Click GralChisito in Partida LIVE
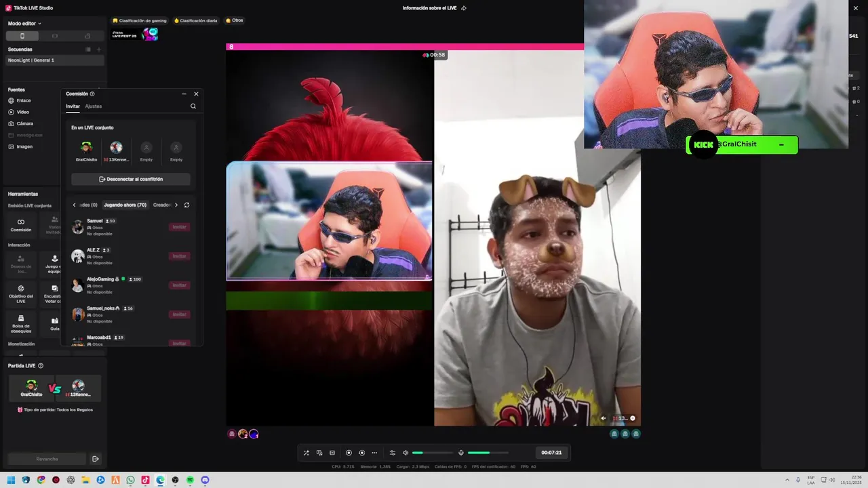Viewport: 868px width, 488px height. point(31,388)
